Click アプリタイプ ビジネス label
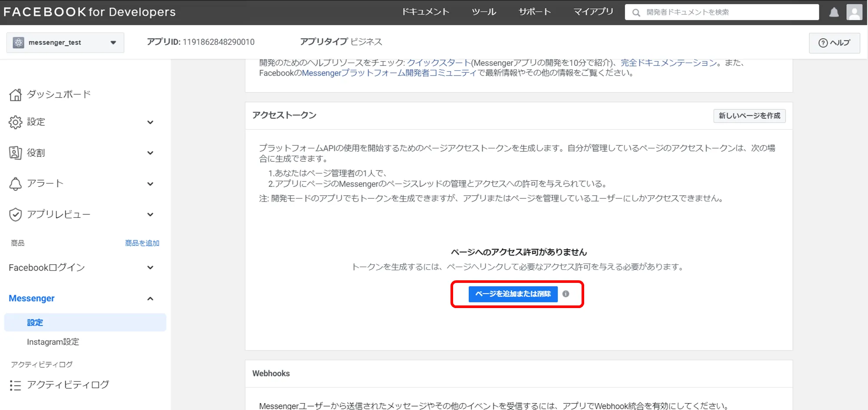The image size is (868, 410). [x=341, y=42]
